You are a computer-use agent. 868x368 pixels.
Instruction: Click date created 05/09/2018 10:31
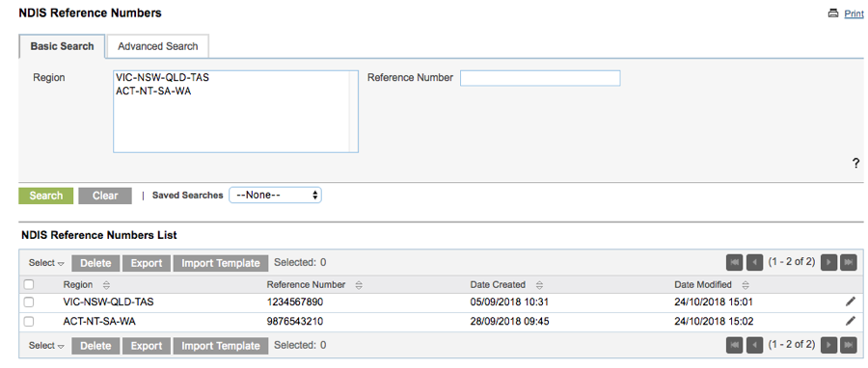pyautogui.click(x=509, y=302)
